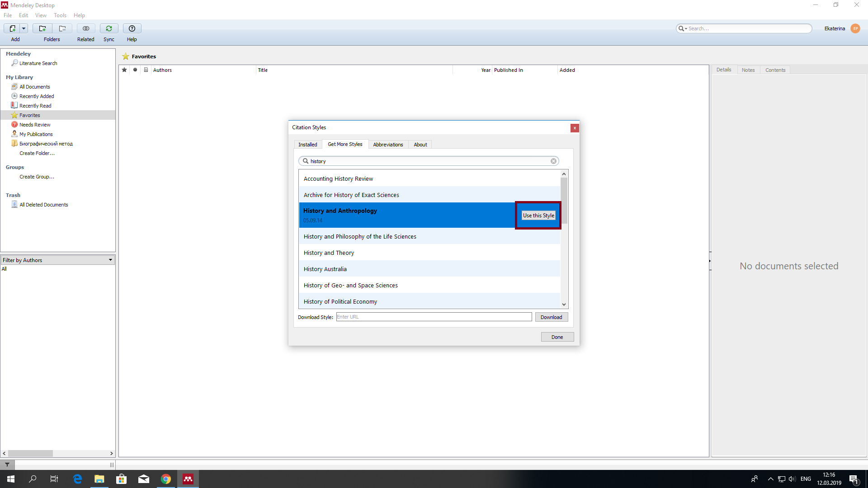The image size is (868, 488).
Task: Switch to the Get More Styles tab
Action: pos(345,144)
